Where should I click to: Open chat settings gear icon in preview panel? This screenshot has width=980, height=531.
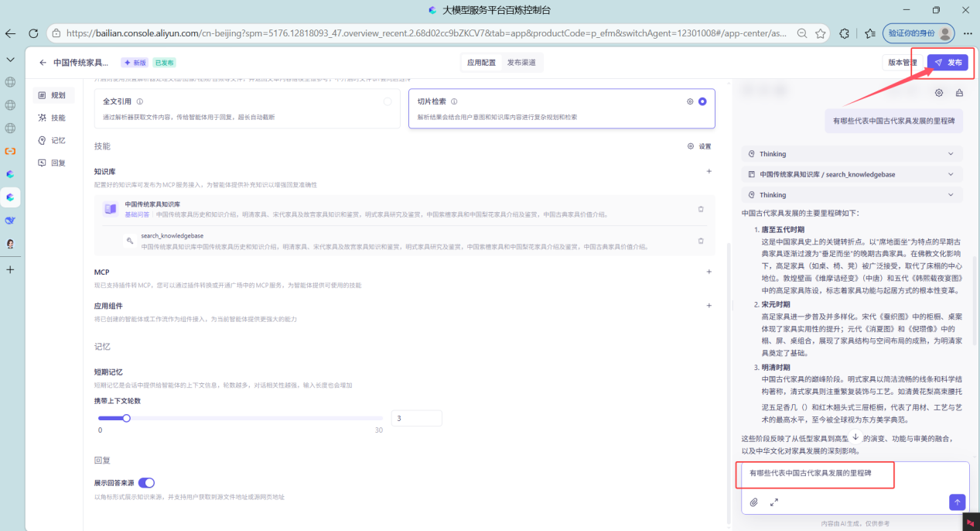[939, 93]
